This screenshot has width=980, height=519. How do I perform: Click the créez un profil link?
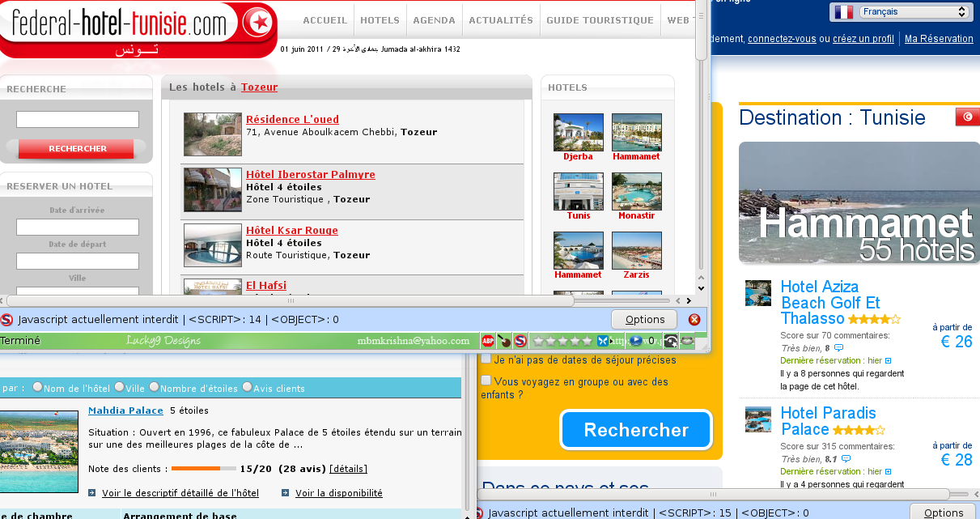tap(863, 39)
